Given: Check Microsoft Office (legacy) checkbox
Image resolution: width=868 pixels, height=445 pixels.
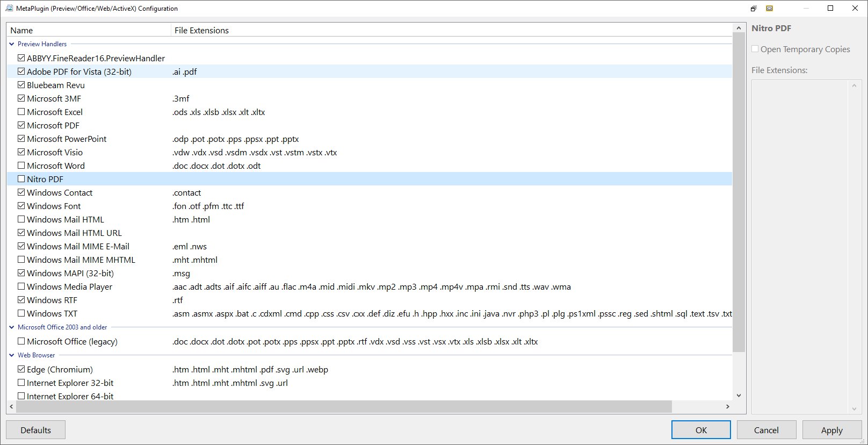Looking at the screenshot, I should tap(21, 341).
